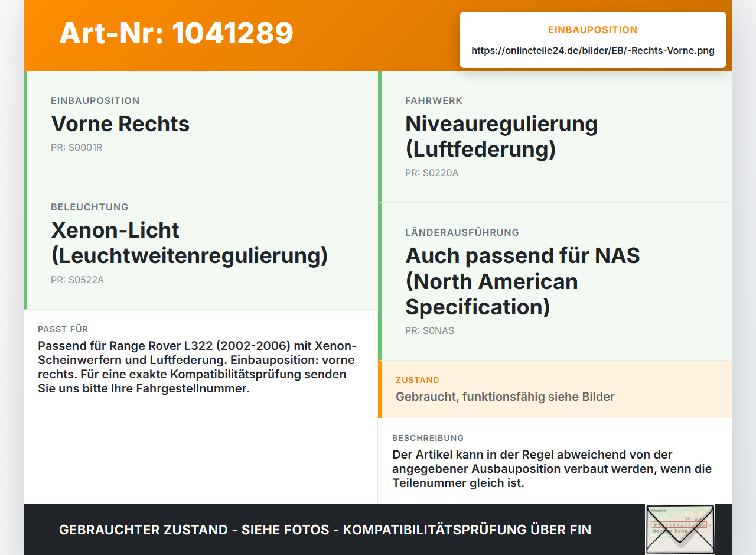Click the FAHRWERK label
Screen dimensions: 756x555
(434, 100)
